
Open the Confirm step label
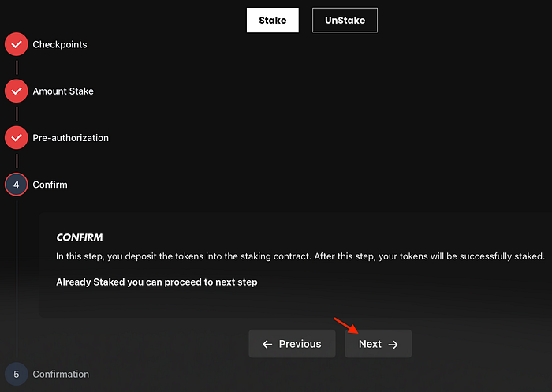50,185
